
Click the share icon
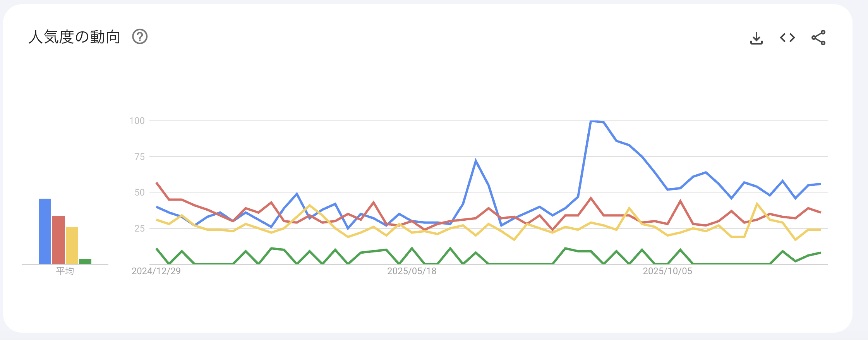click(818, 38)
